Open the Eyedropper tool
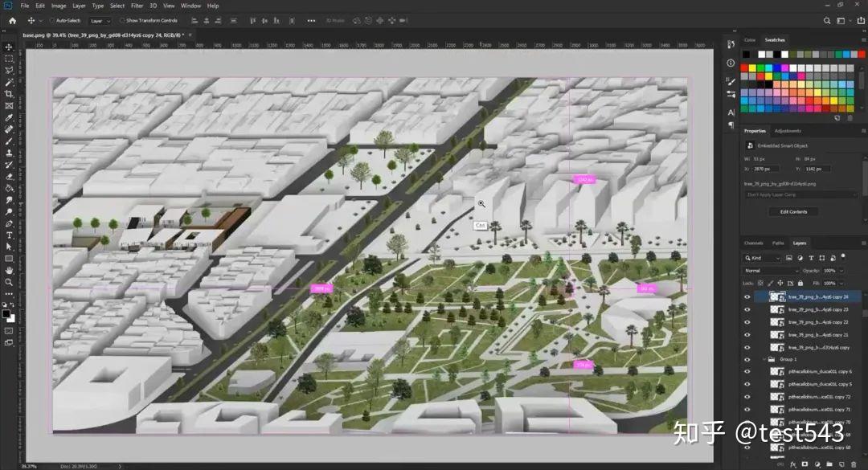The width and height of the screenshot is (868, 470). (9, 116)
